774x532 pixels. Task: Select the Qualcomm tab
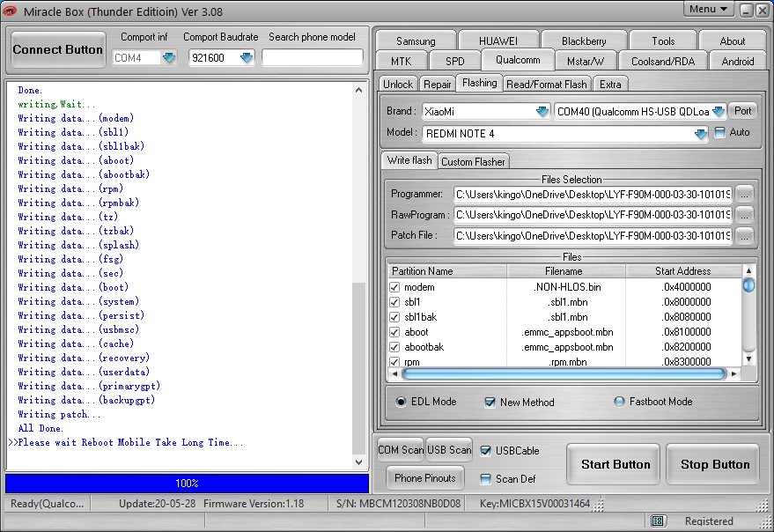517,60
